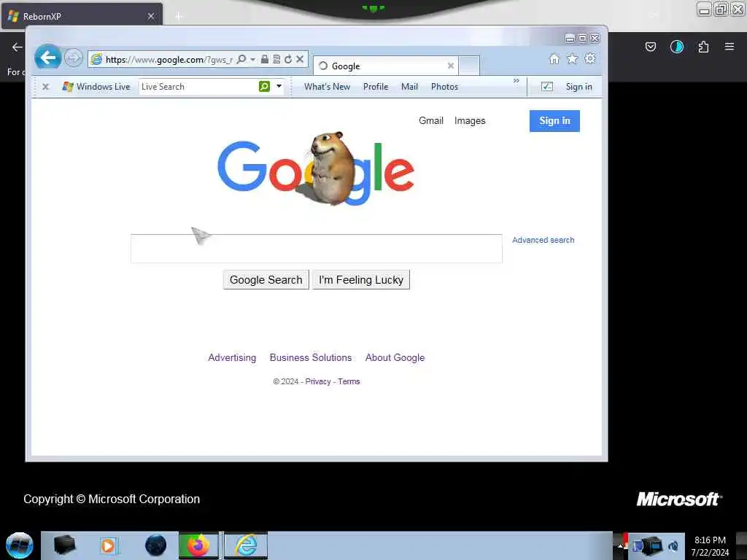Viewport: 747px width, 560px height.
Task: Close the RebornXP browser tab
Action: coord(150,16)
